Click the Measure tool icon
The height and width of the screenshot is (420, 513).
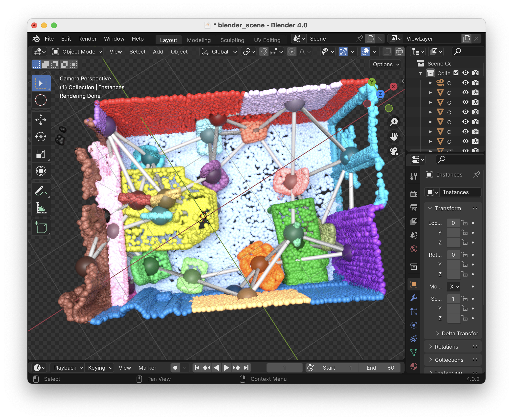coord(41,208)
